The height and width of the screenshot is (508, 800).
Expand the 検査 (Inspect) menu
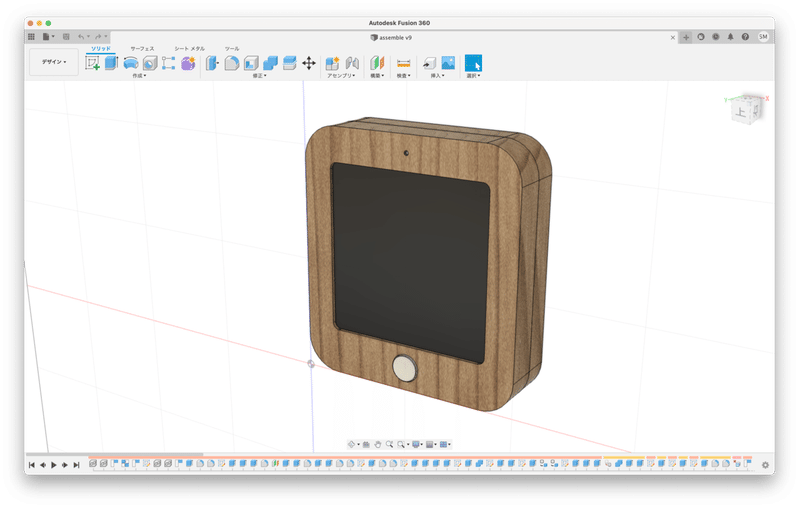click(x=404, y=75)
